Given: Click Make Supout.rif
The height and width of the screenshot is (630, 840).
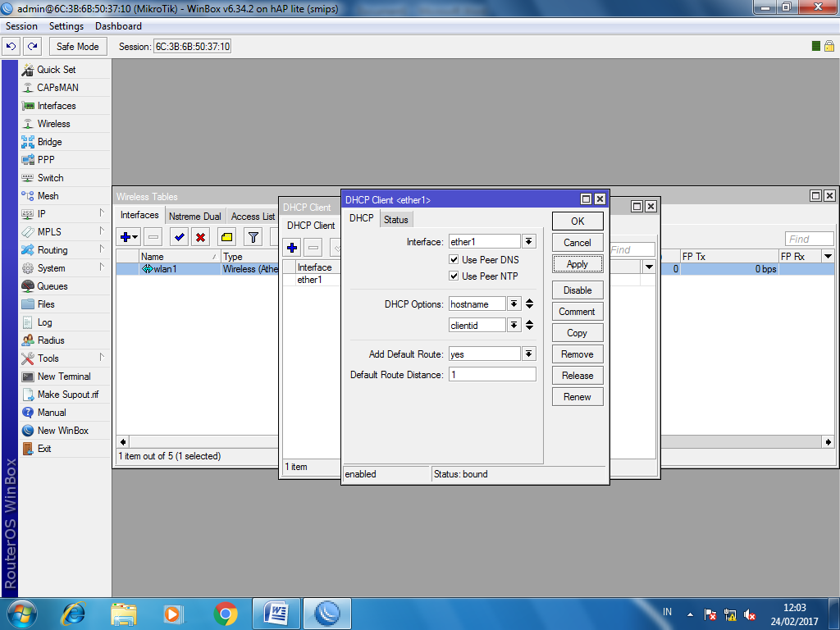Looking at the screenshot, I should (67, 395).
